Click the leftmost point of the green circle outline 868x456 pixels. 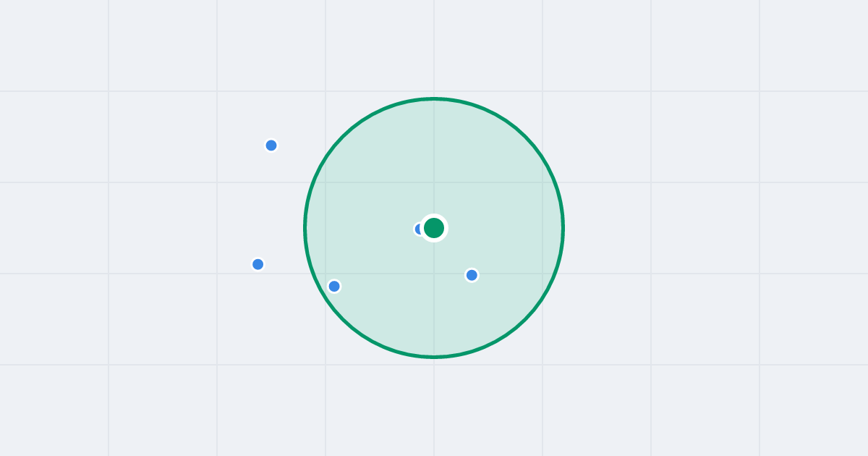(x=305, y=228)
